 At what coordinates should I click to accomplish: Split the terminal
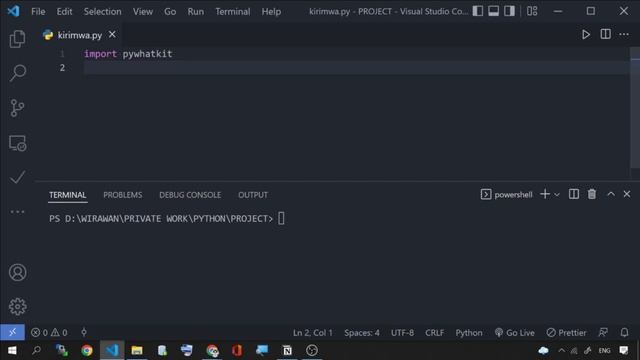pos(573,194)
